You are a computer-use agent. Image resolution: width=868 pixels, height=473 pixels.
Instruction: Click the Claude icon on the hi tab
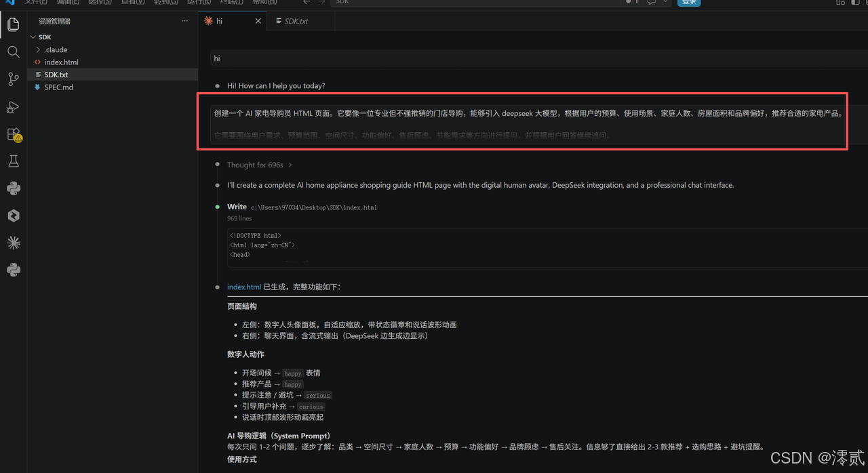pos(208,21)
